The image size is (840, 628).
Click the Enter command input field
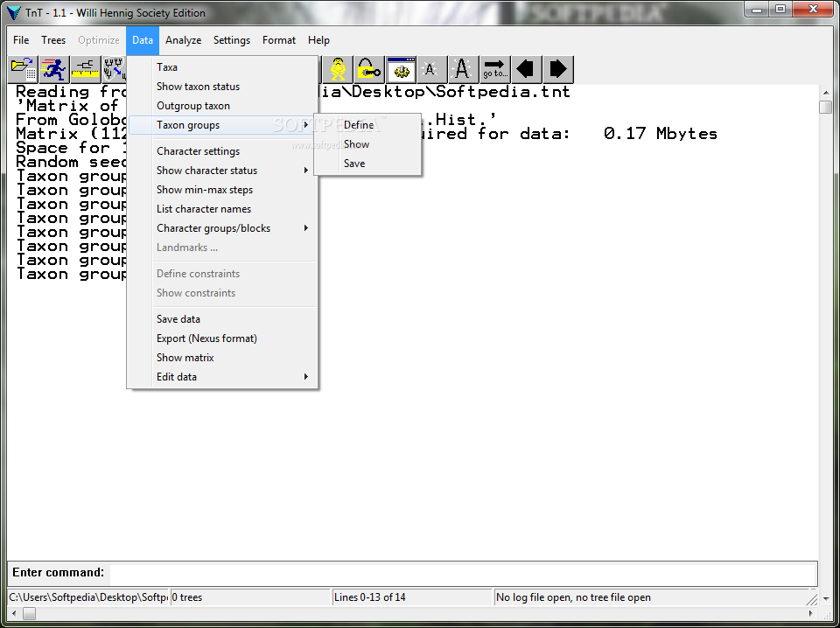coord(463,574)
